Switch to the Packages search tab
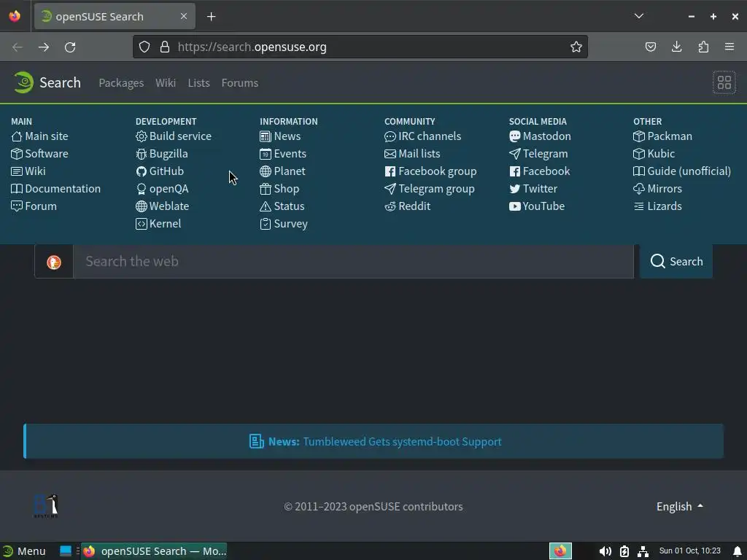Screen dimensions: 747x560 [121, 83]
